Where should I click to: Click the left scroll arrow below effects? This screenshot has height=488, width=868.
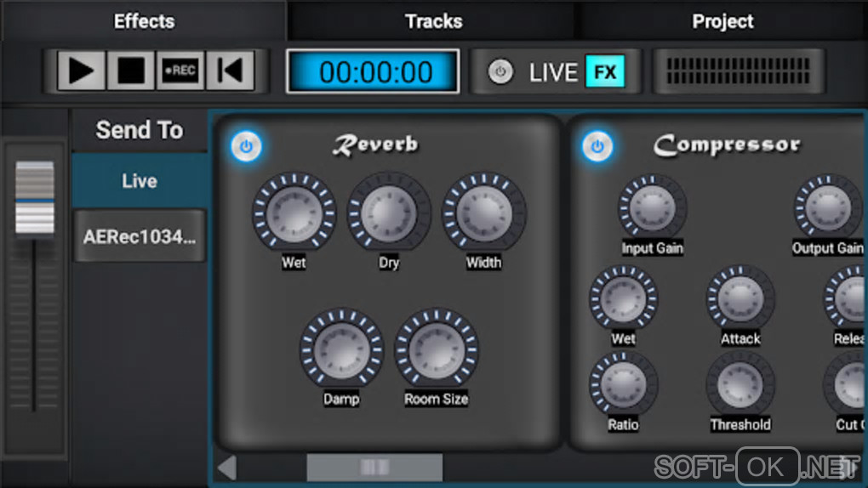227,468
